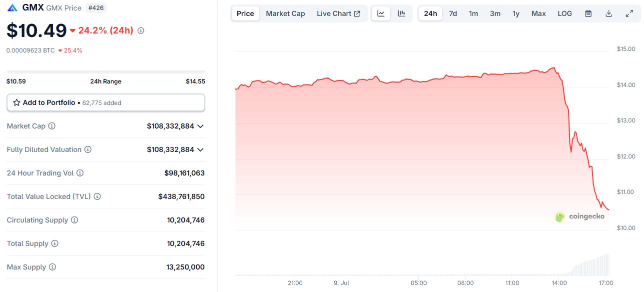Click info icon beside 24h price change
644x292 pixels.
tap(141, 31)
